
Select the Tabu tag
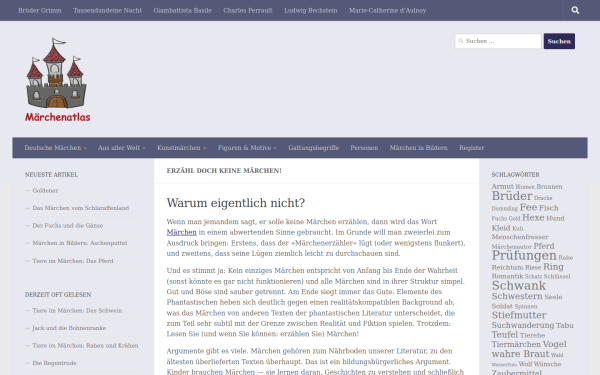[x=565, y=326]
